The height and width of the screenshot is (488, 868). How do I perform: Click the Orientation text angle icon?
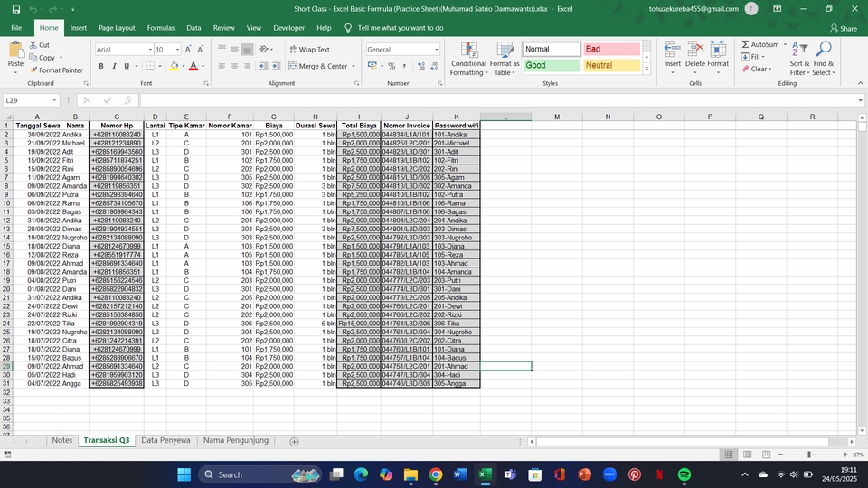coord(265,49)
